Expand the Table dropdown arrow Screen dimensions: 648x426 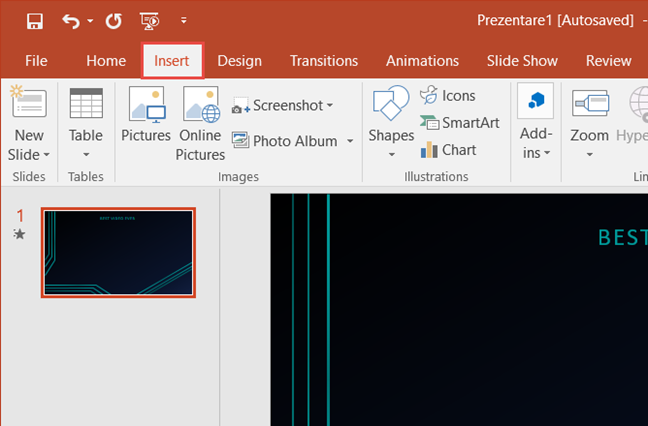point(86,155)
